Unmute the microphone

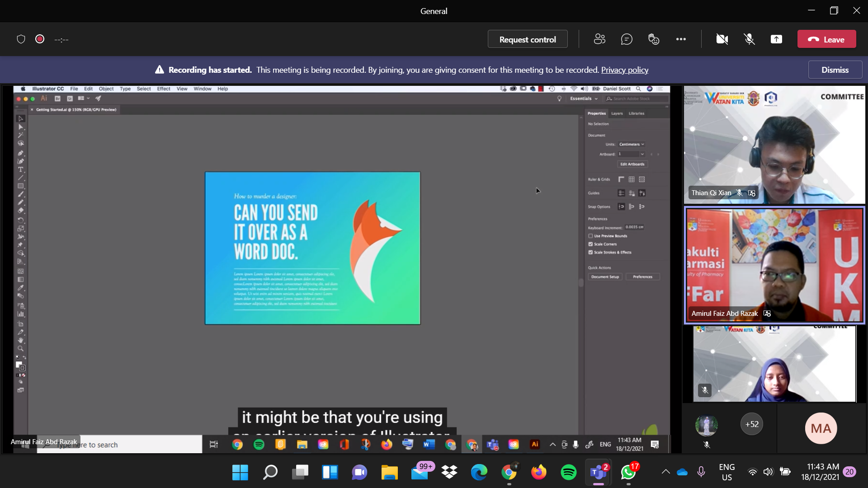pyautogui.click(x=749, y=39)
